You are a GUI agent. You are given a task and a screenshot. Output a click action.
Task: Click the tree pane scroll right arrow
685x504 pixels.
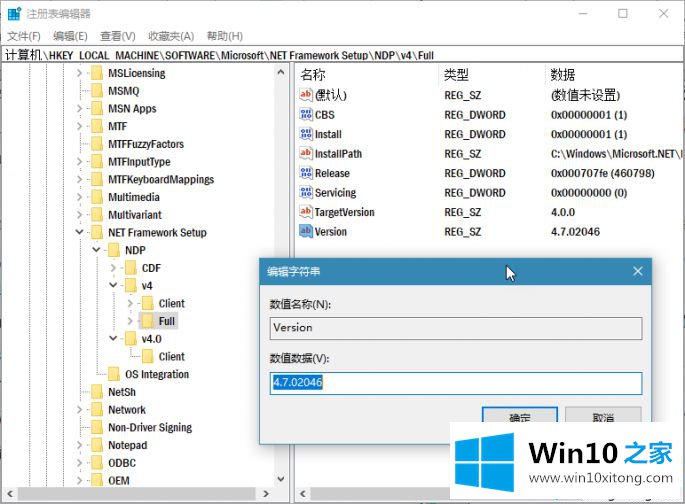tap(266, 494)
